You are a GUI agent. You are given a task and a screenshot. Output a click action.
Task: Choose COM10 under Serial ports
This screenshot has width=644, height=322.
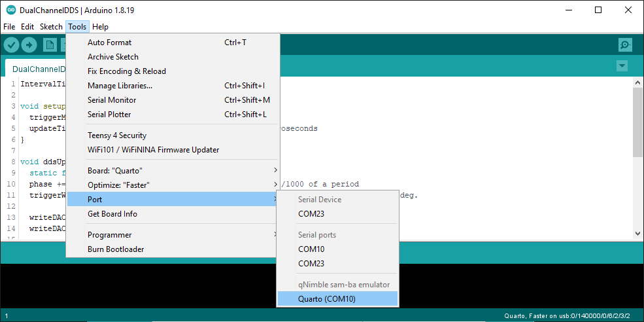click(311, 249)
